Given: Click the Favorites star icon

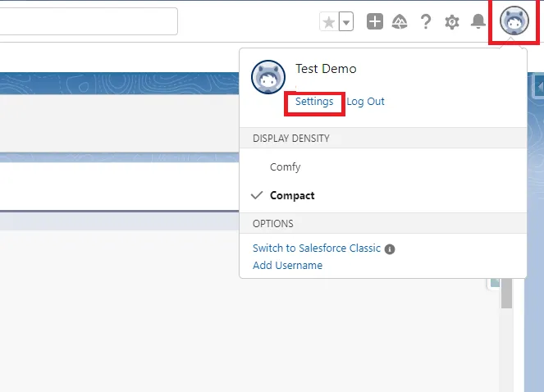Looking at the screenshot, I should 329,22.
